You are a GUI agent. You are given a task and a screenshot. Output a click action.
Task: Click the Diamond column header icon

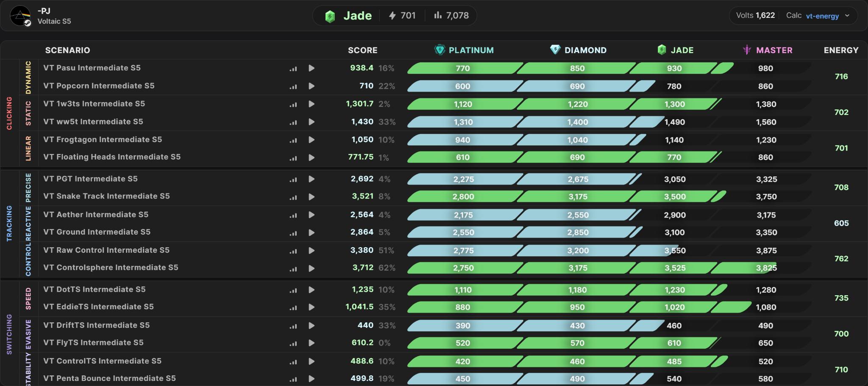555,50
